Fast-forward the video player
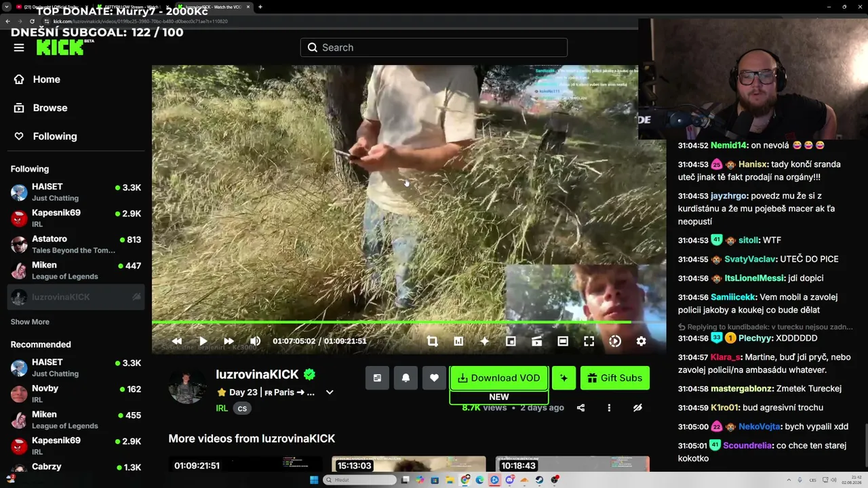Screen dimensions: 868x488 (229, 342)
